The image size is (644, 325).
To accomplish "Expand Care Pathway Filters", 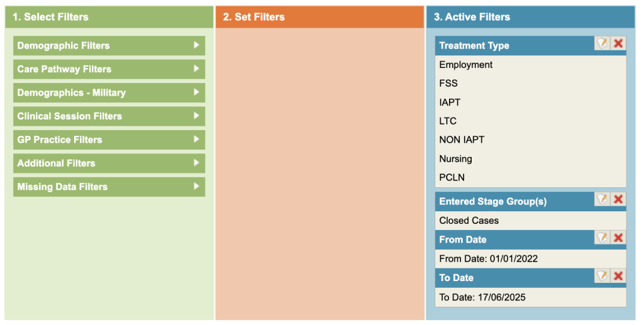I will [109, 69].
